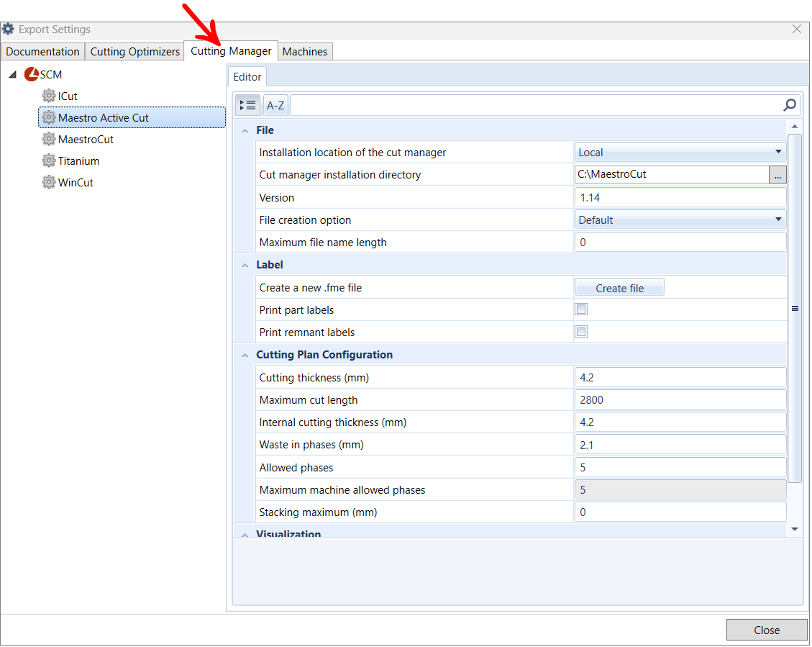Click the Export Settings gear icon in title bar

tap(9, 29)
